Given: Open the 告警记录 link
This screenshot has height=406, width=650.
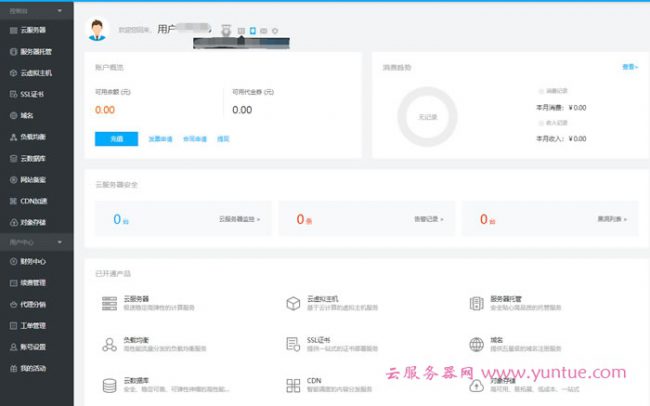Looking at the screenshot, I should pyautogui.click(x=428, y=217).
